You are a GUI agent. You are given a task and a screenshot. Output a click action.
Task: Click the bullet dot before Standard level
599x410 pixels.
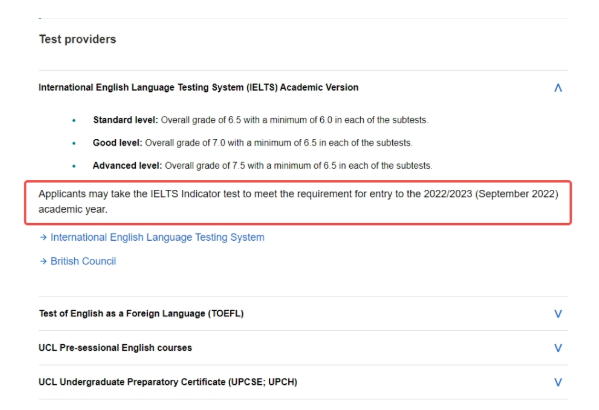(74, 121)
